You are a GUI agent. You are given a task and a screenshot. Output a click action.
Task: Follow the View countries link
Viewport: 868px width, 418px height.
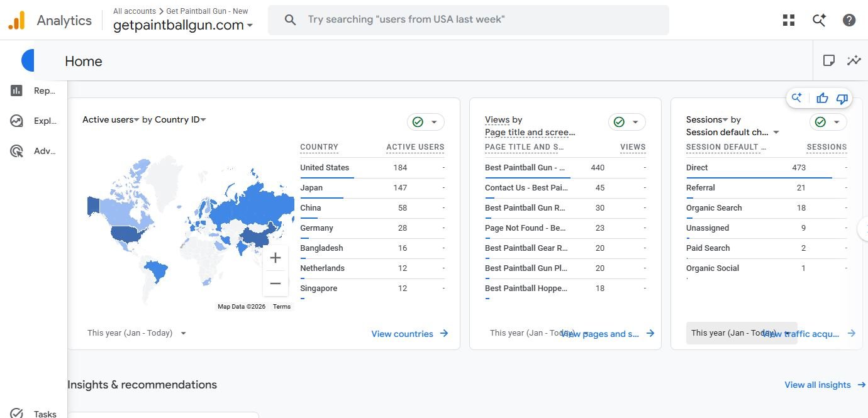410,334
